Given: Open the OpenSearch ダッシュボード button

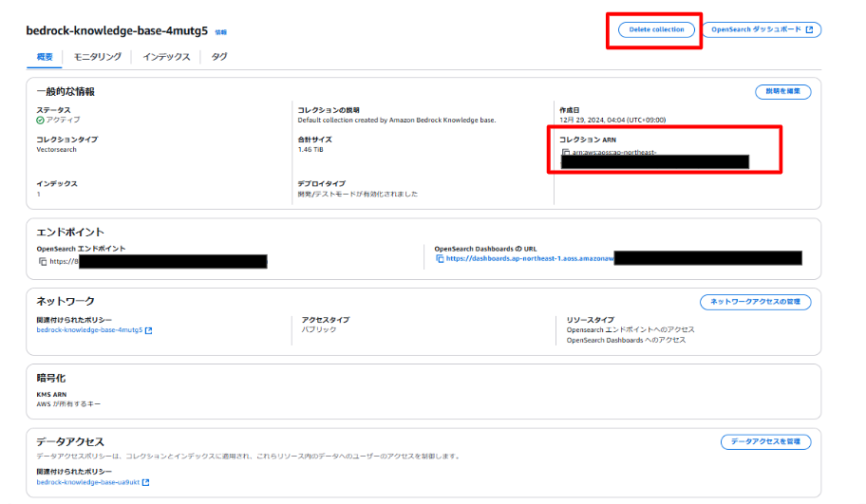Looking at the screenshot, I should click(762, 29).
